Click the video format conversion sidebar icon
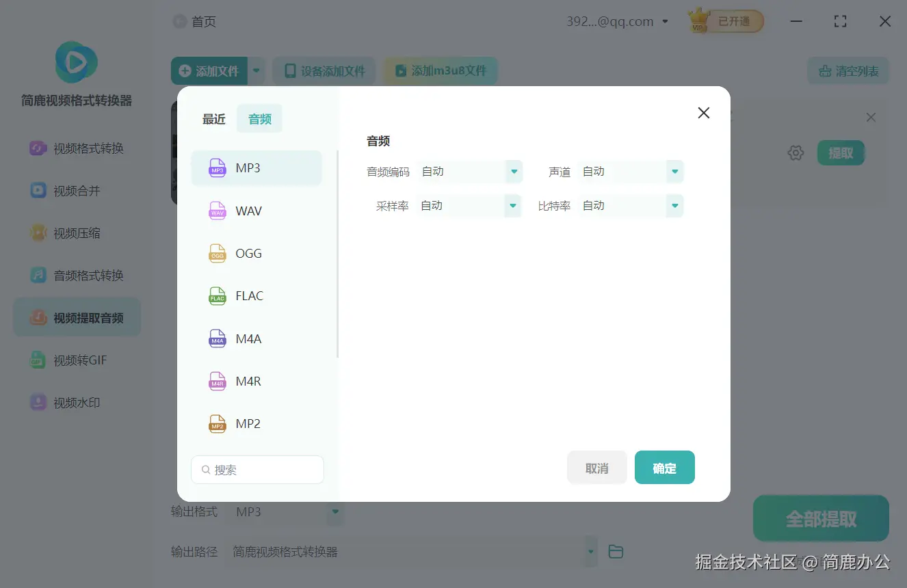 38,148
